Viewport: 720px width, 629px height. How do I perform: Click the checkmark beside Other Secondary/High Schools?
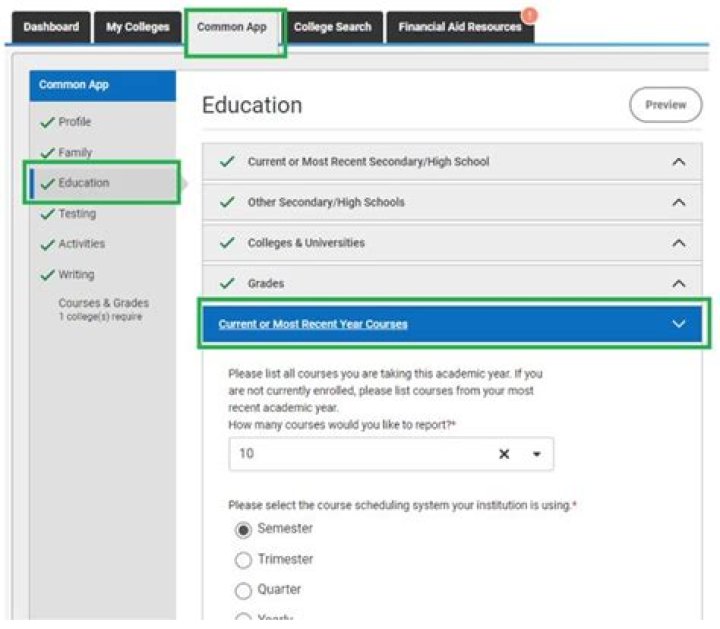pyautogui.click(x=227, y=202)
